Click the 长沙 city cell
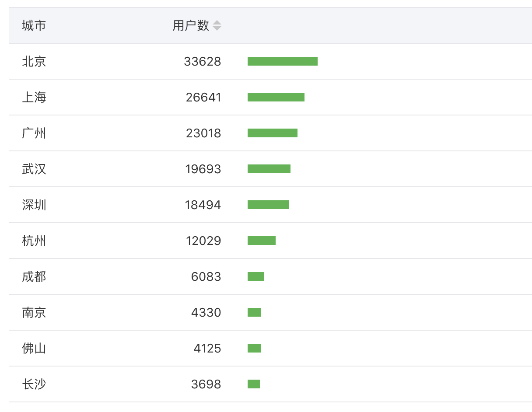 click(x=34, y=384)
